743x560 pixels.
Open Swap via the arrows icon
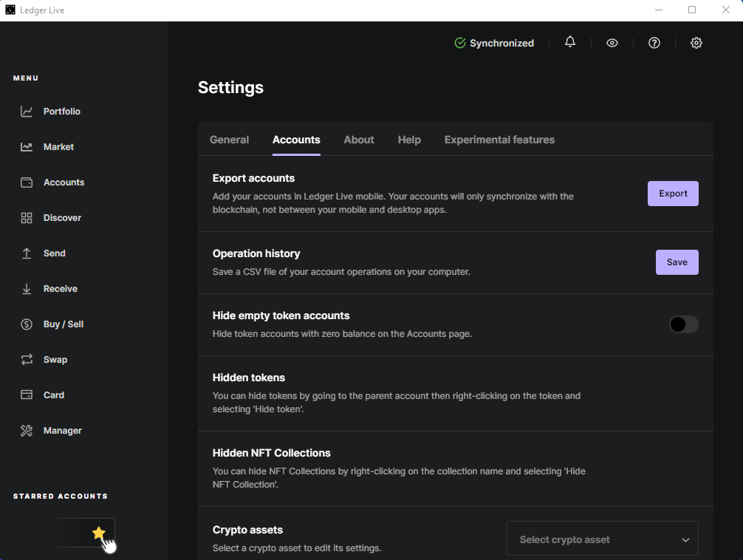[27, 360]
